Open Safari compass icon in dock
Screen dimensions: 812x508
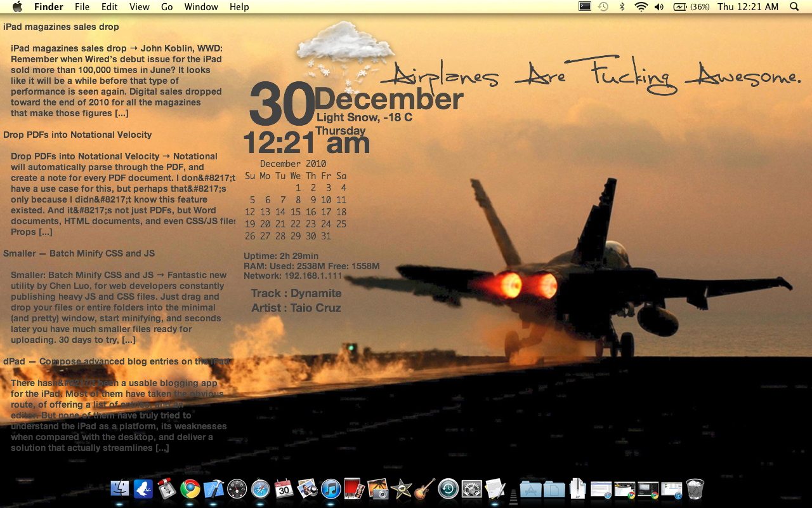coord(260,488)
